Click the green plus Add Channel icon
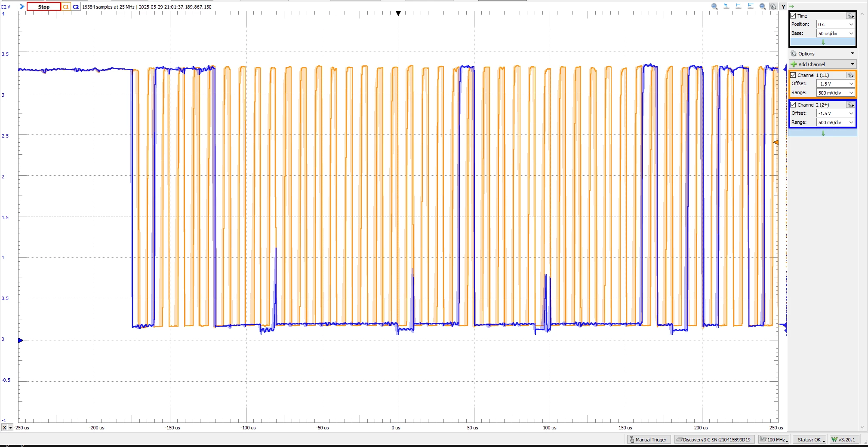868x447 pixels. (794, 64)
